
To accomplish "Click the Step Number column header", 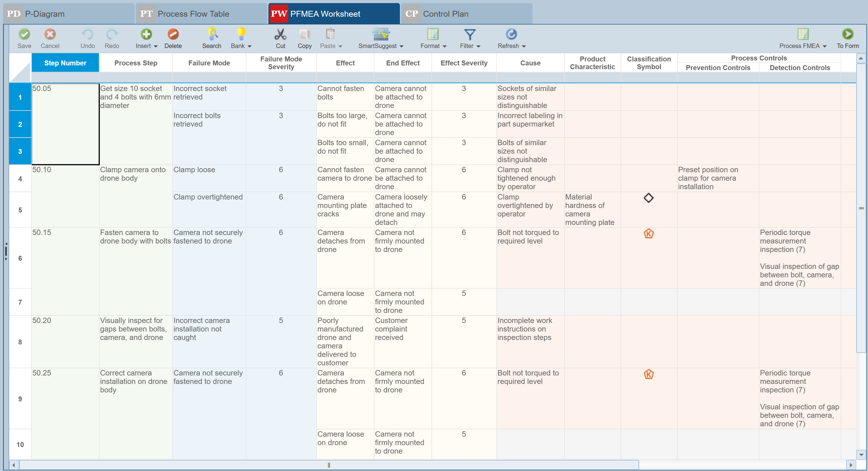I will click(65, 63).
